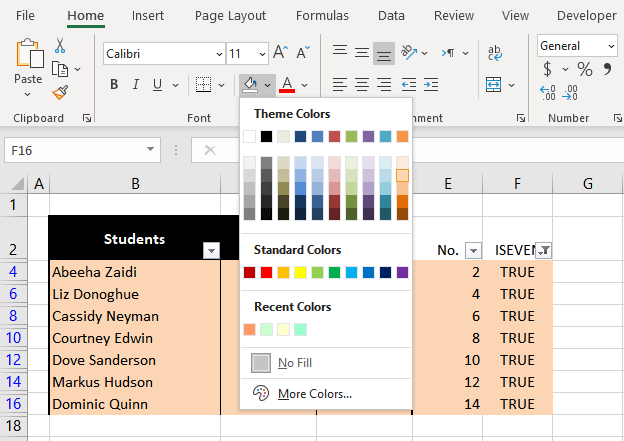Choose No Fill option
Viewport: 624px width, 441px height.
[326, 363]
